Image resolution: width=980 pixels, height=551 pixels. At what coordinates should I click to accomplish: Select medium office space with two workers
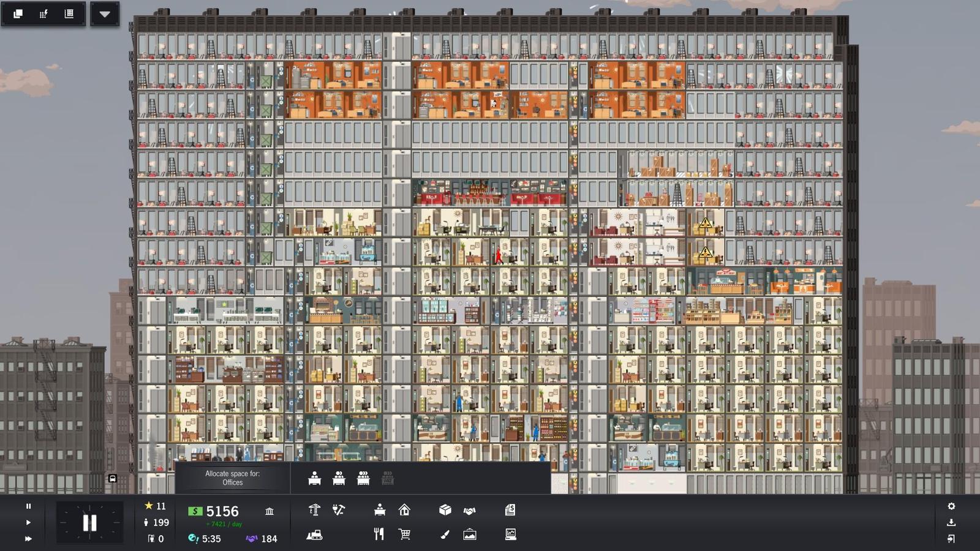[339, 478]
